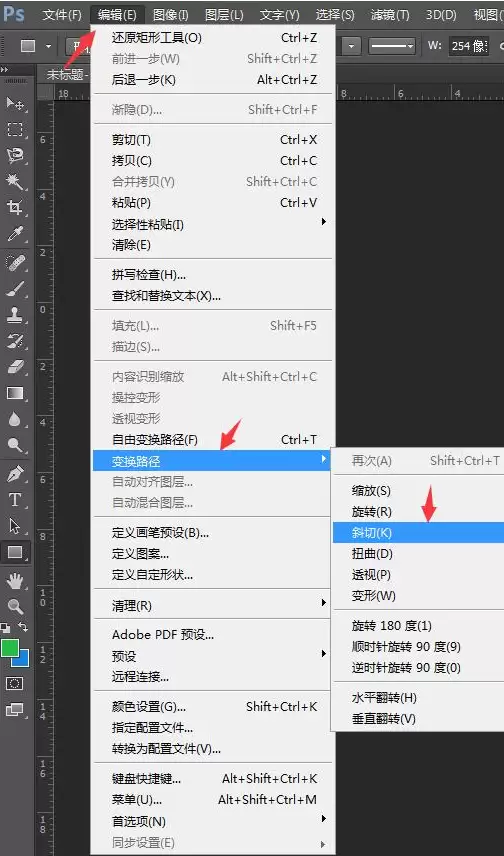Image resolution: width=504 pixels, height=856 pixels.
Task: Open the 图层(L) menu
Action: tap(224, 15)
